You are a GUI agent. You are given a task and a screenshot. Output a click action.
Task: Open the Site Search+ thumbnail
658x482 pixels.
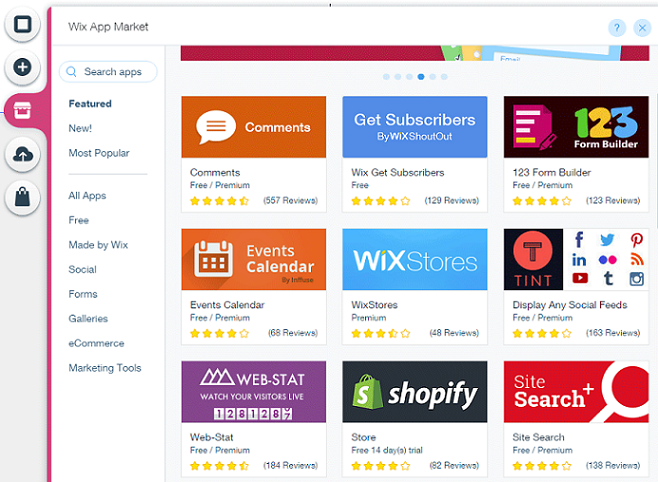[576, 392]
